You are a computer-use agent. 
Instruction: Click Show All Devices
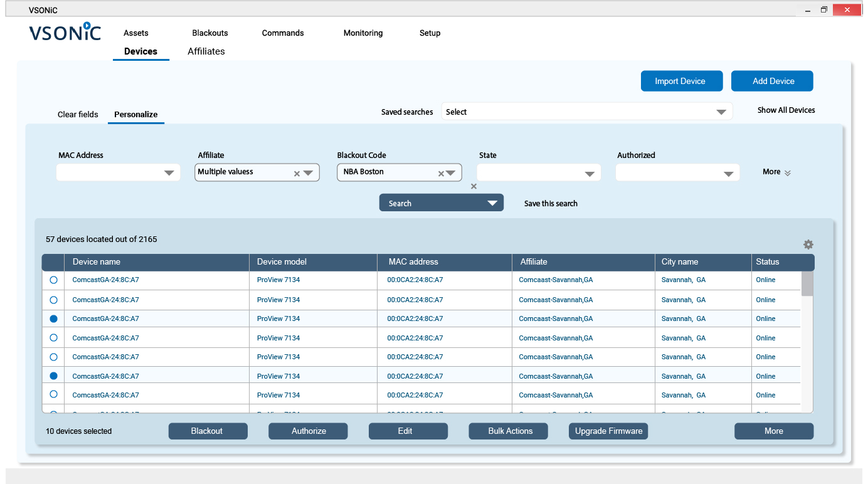(786, 110)
